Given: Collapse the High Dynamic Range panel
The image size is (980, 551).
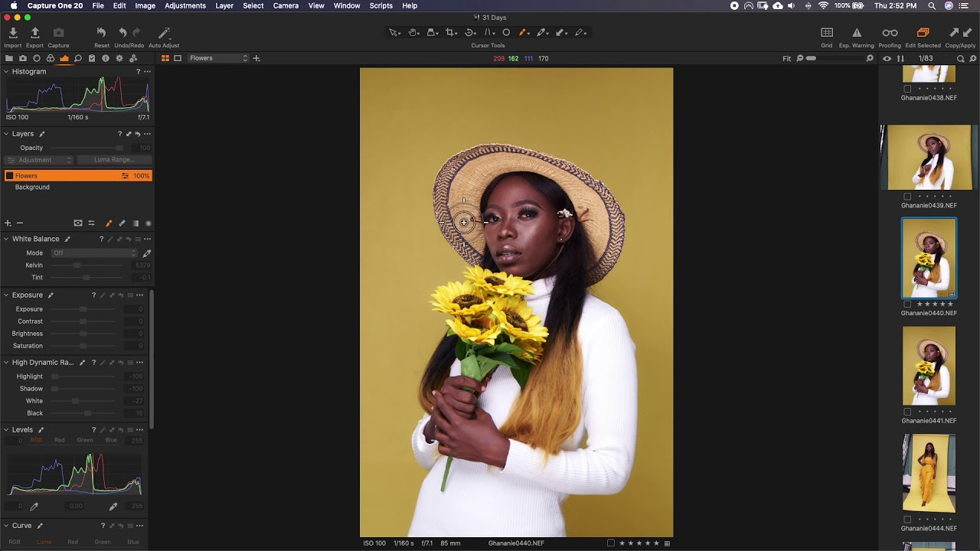Looking at the screenshot, I should point(6,362).
